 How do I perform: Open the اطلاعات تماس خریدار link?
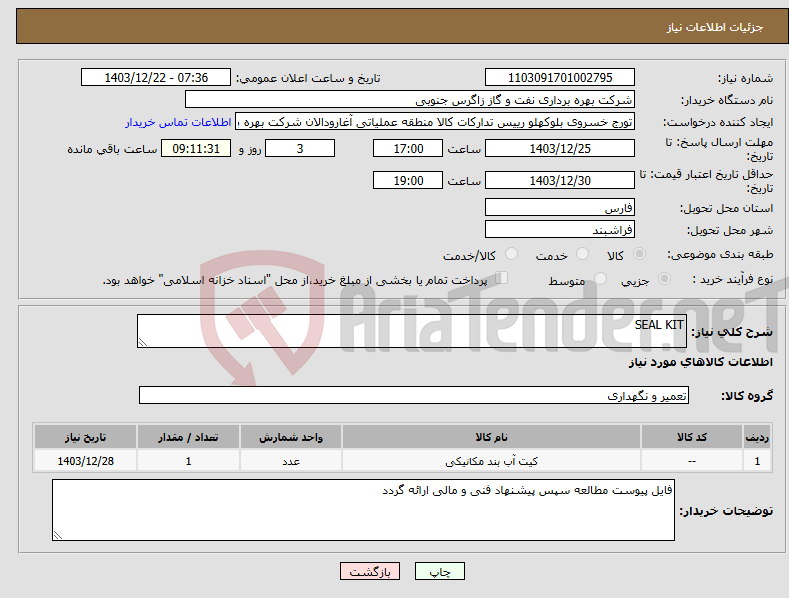click(178, 122)
